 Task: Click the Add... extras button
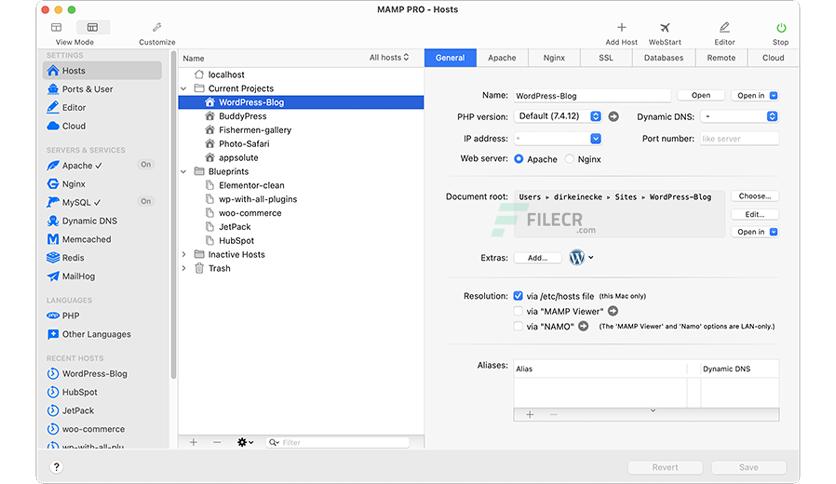(537, 258)
